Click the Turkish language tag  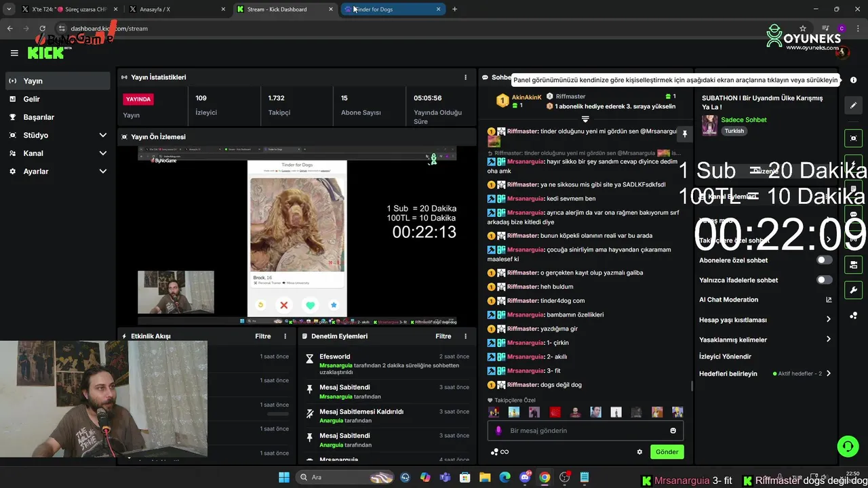734,131
